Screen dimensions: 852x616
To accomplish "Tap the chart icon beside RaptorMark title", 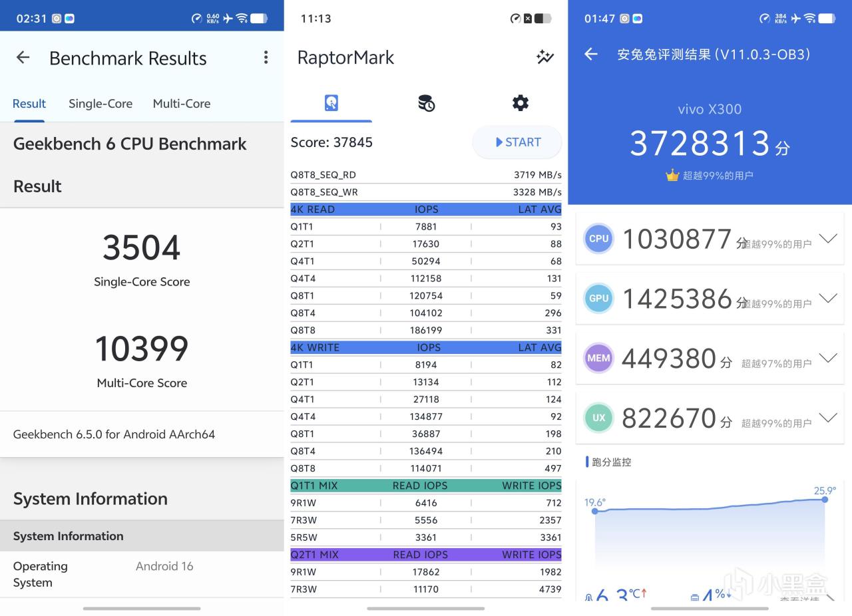I will (545, 57).
